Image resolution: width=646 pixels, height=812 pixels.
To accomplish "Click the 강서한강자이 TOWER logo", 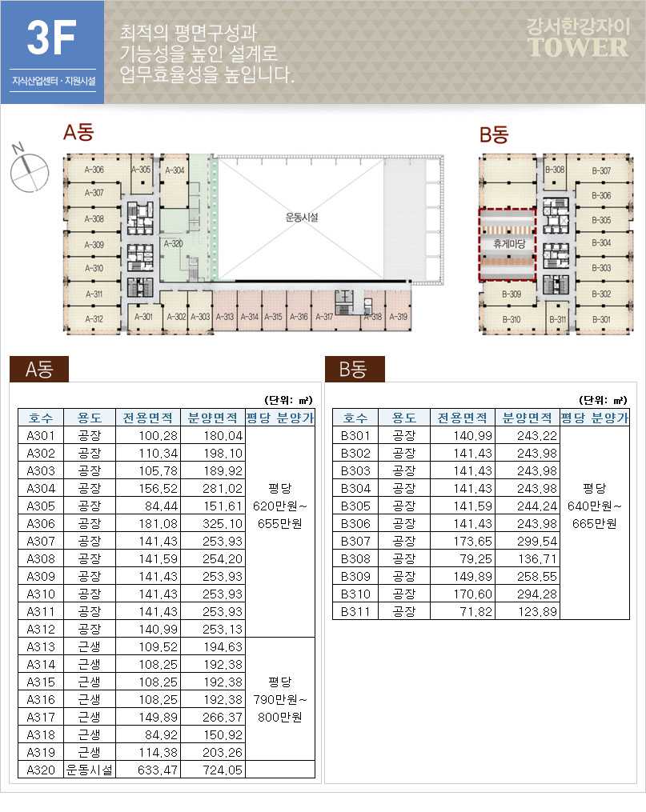I will coord(578,39).
